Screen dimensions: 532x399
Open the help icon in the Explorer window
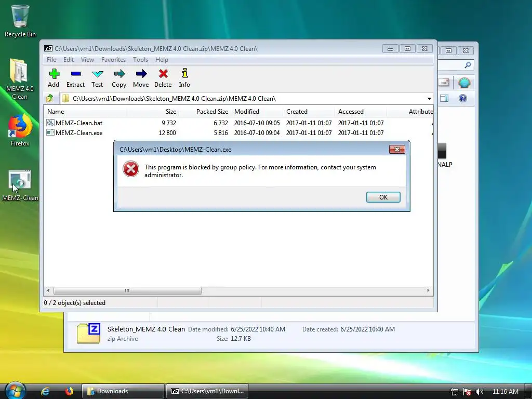click(463, 98)
